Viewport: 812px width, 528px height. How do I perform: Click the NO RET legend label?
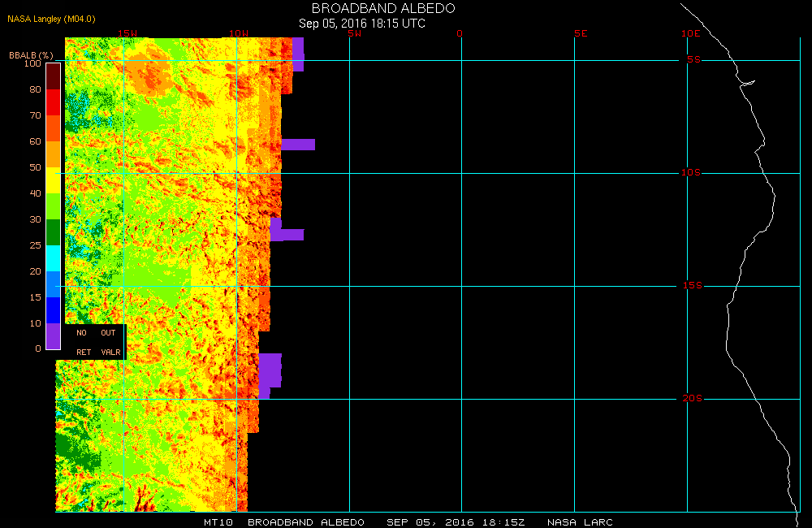click(x=83, y=342)
